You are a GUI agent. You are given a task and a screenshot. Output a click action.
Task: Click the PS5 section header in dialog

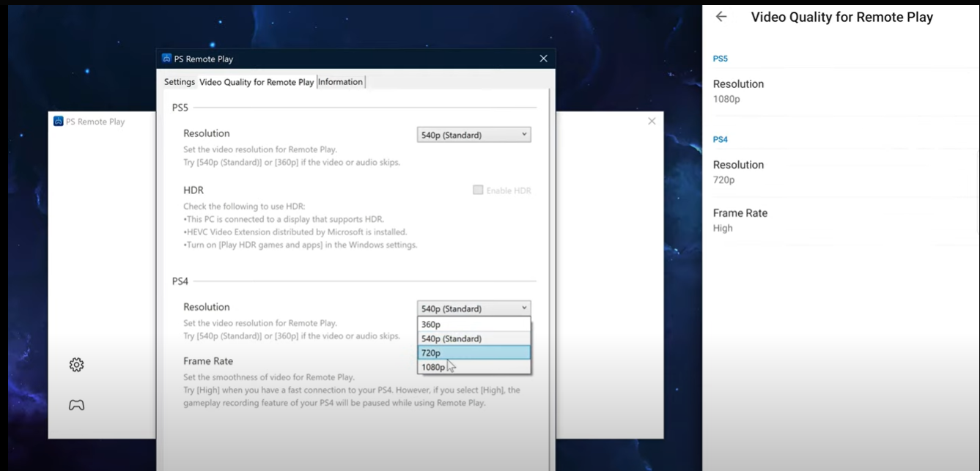[180, 108]
